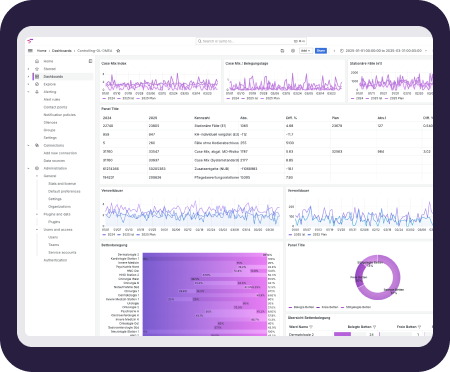Open Data sources in sidebar
This screenshot has width=450, height=372.
click(54, 161)
